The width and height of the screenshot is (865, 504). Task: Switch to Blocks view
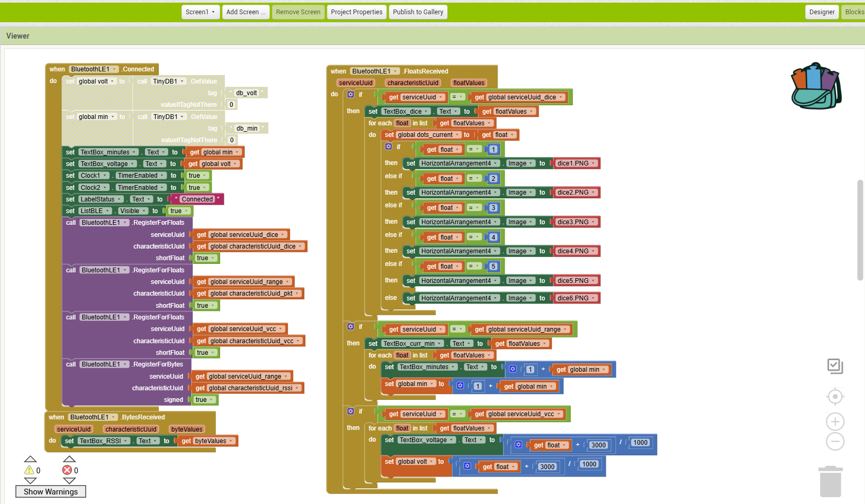point(854,12)
